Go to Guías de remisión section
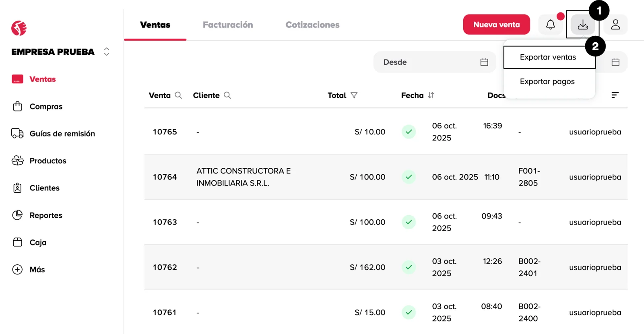Screen dimensions: 644x334 pyautogui.click(x=62, y=134)
